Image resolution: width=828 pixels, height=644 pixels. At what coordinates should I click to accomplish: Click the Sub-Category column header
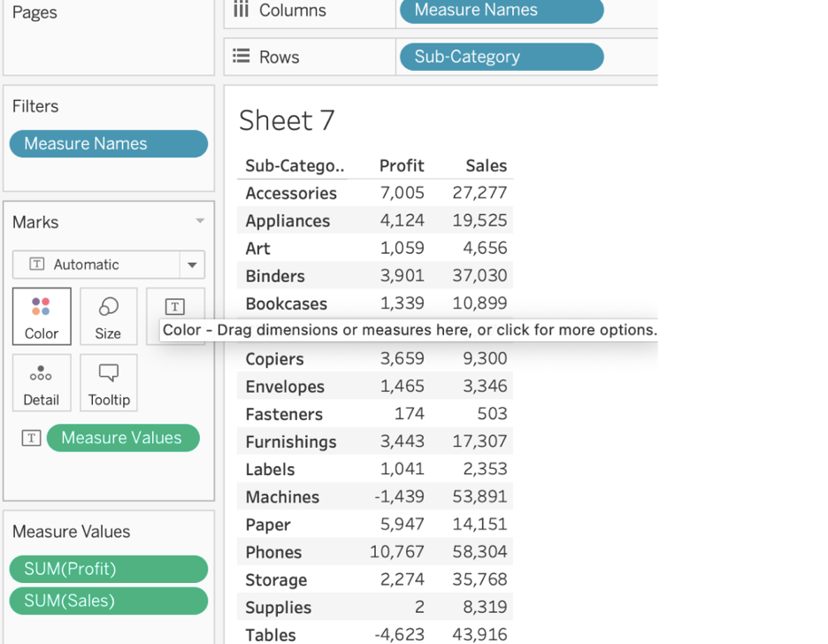[x=295, y=165]
